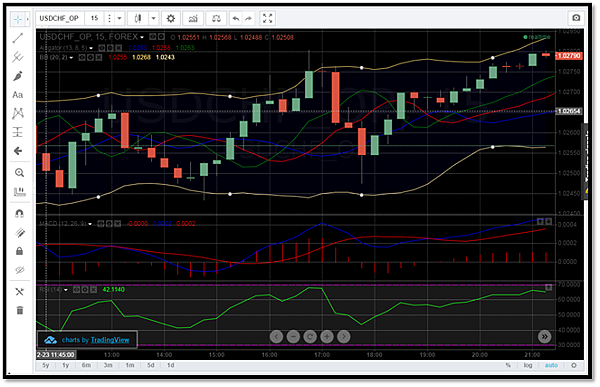Screen dimensions: 600x387
Task: Open MACD indicator settings
Action: [x=109, y=224]
